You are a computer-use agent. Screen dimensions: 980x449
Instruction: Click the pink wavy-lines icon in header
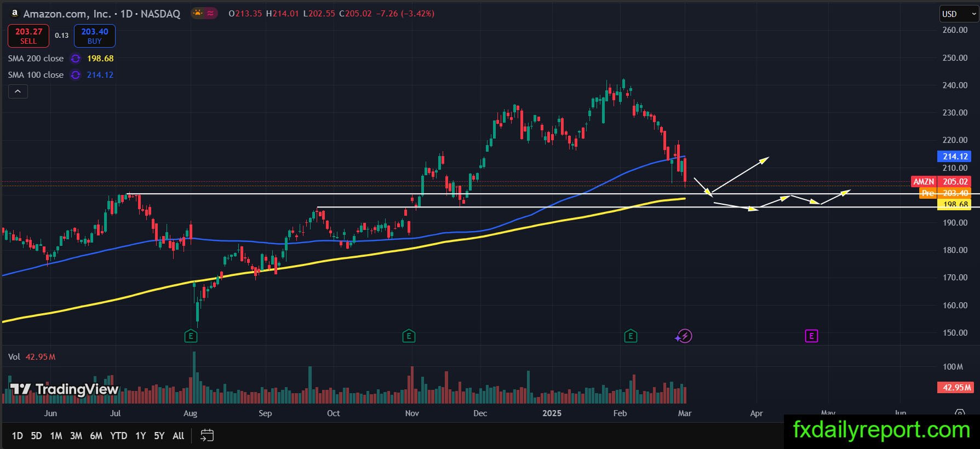pyautogui.click(x=211, y=13)
